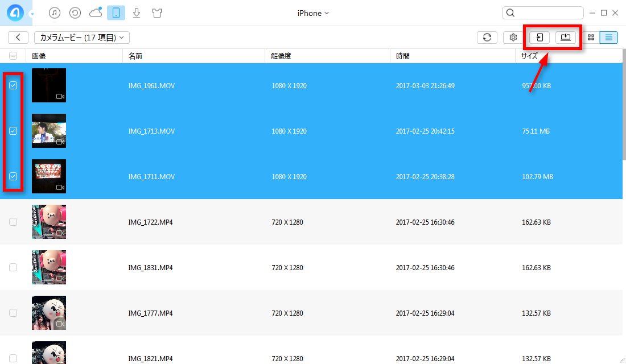Select the IMG_1821.MP4 file name
Viewport: 626px width, 364px height.
pos(150,359)
